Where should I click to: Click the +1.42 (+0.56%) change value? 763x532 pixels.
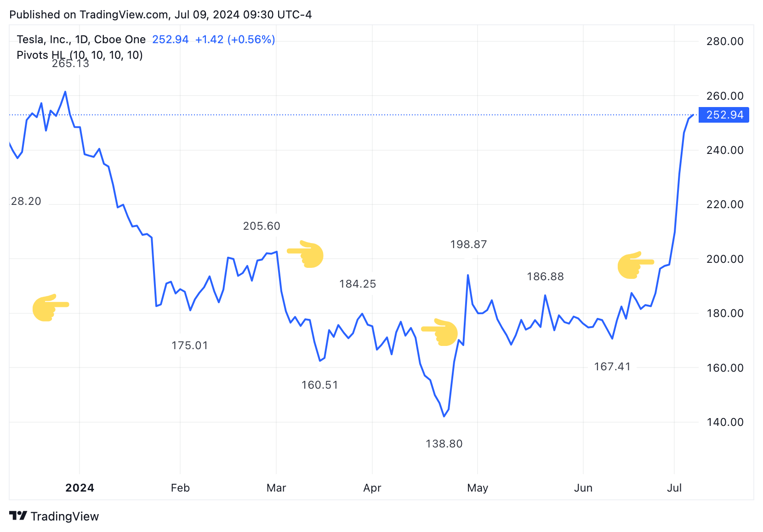[x=235, y=40]
